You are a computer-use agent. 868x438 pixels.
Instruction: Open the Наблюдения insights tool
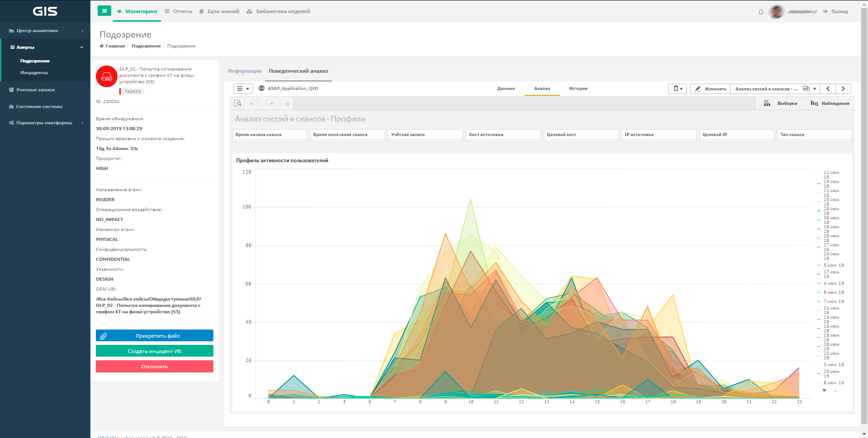pyautogui.click(x=830, y=104)
